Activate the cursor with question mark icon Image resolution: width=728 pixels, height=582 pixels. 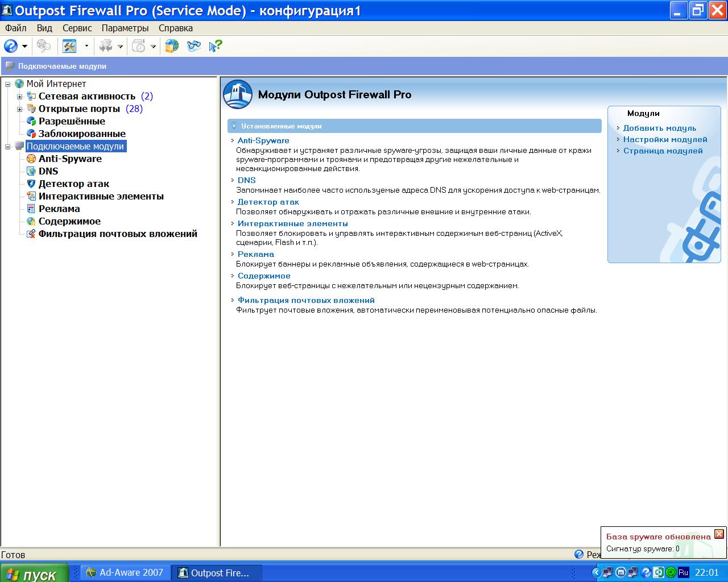click(216, 46)
